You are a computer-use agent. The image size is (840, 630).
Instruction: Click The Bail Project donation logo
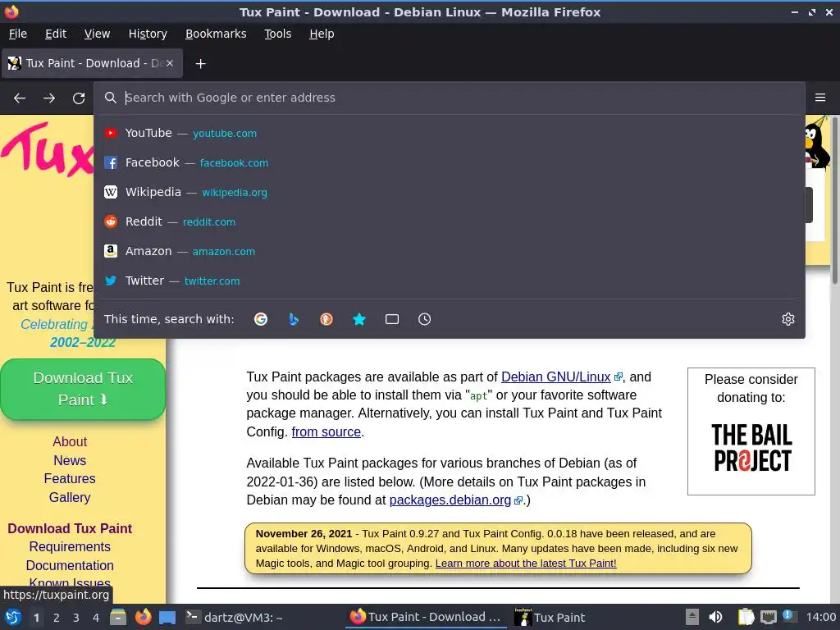click(751, 448)
